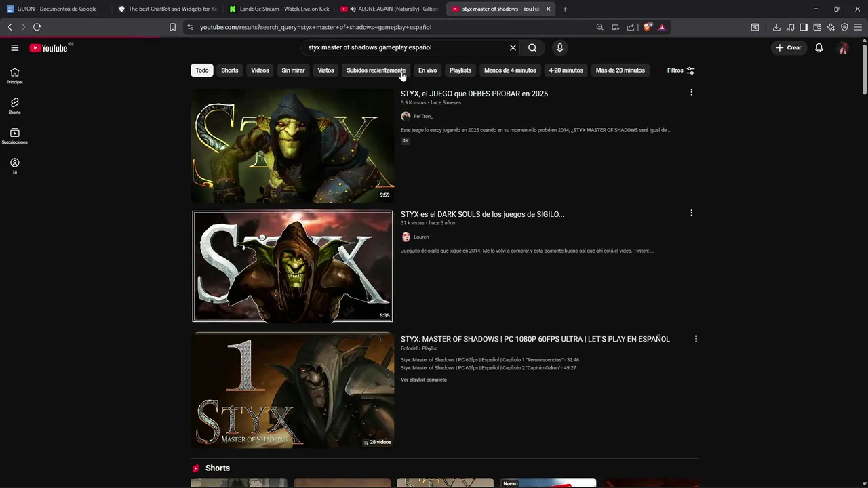Image resolution: width=868 pixels, height=488 pixels.
Task: Select the Sin mirar filter chip
Action: (x=294, y=70)
